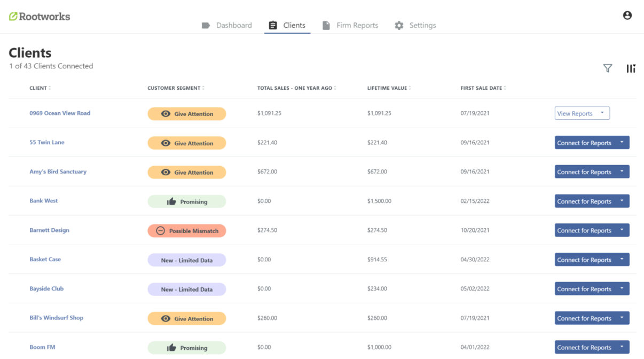Click the user profile icon
Image resolution: width=644 pixels, height=359 pixels.
click(x=627, y=15)
